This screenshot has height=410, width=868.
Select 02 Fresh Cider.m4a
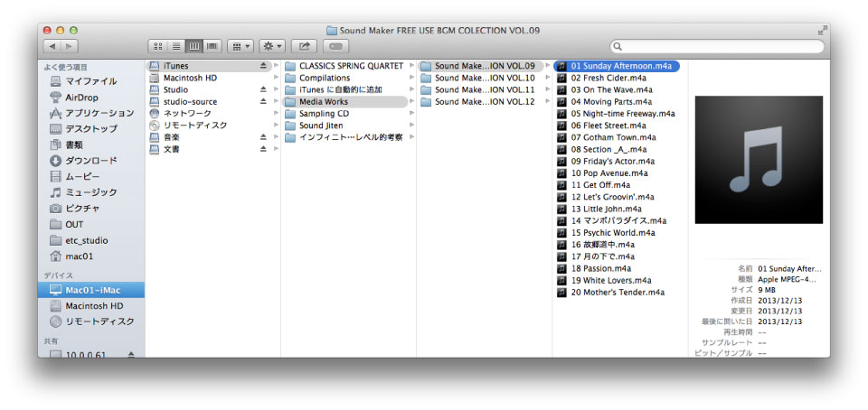[617, 78]
